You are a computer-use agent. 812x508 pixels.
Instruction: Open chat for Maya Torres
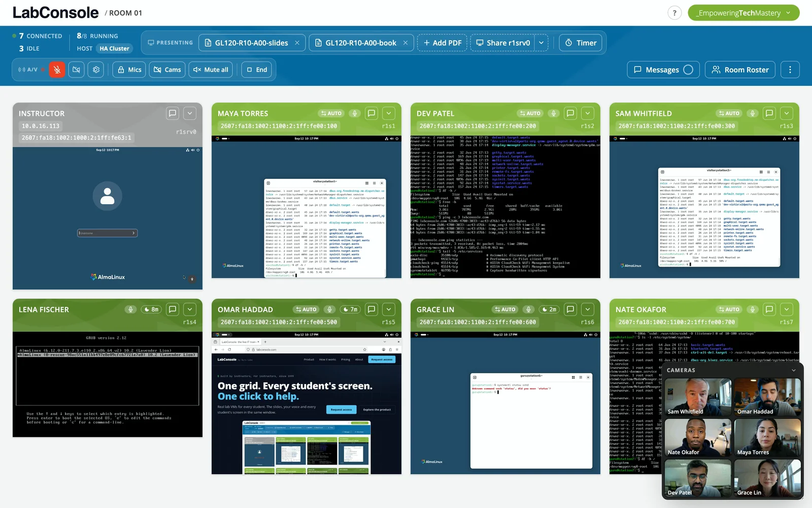click(x=371, y=113)
